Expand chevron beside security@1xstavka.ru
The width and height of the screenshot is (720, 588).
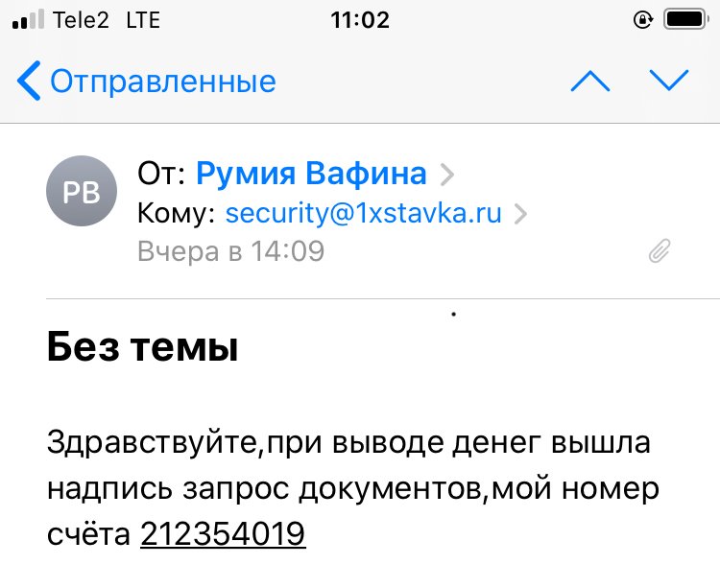pos(521,214)
